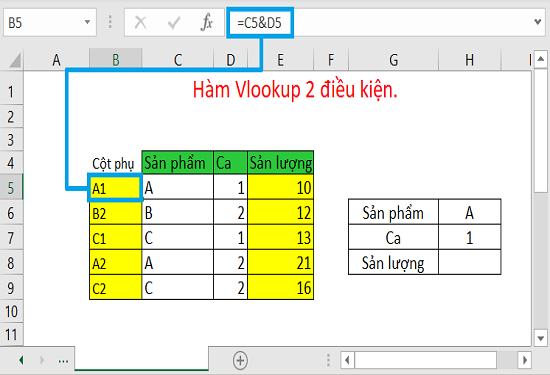
Task: Select lookup value cell containing A
Action: (x=470, y=213)
